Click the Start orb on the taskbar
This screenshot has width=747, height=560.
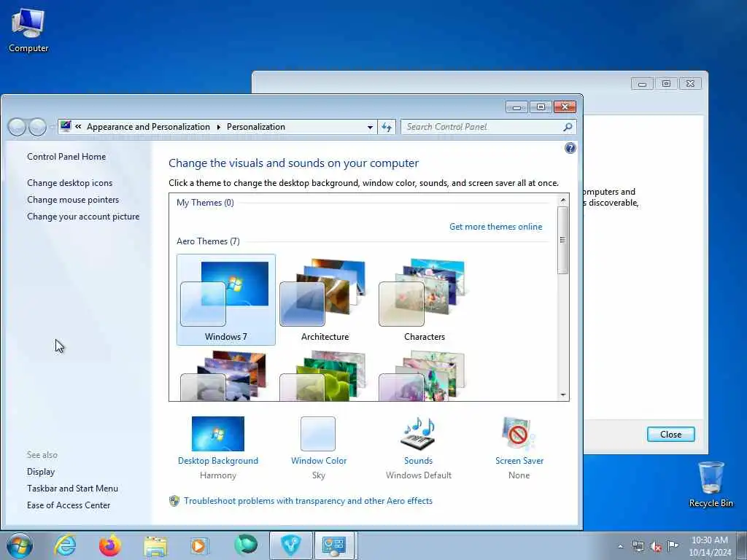click(20, 545)
